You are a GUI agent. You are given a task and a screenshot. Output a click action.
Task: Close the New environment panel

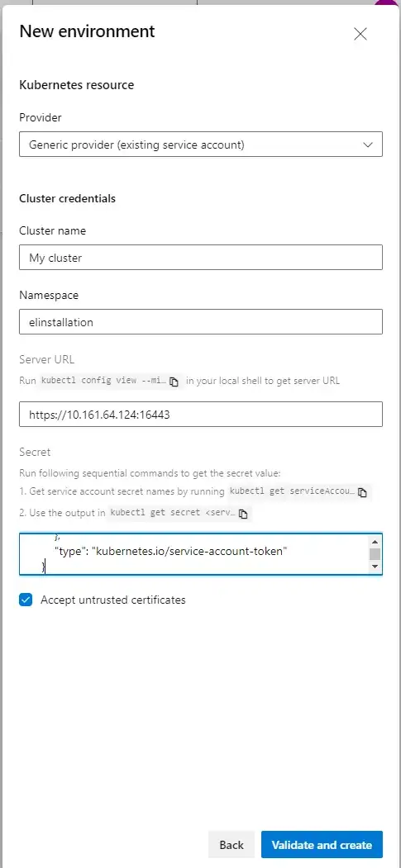(360, 34)
